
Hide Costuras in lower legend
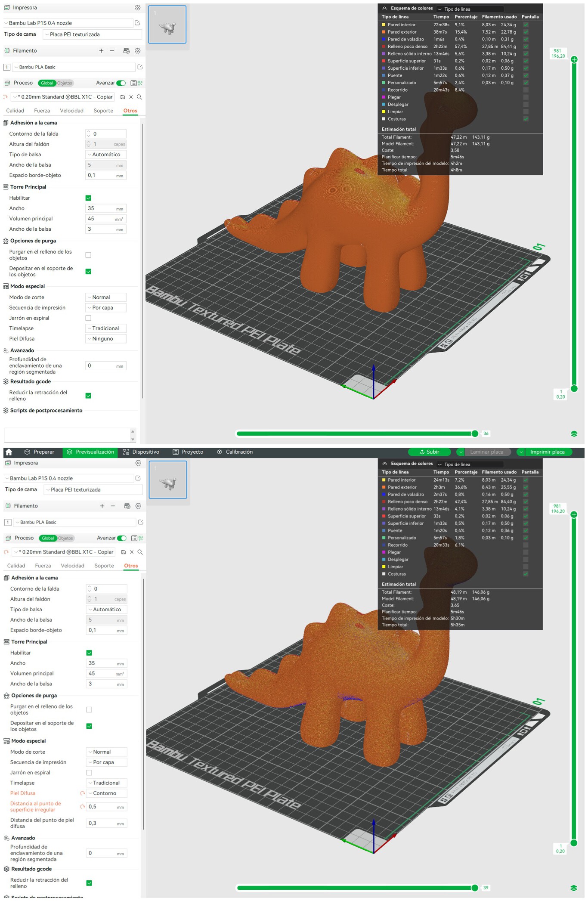point(526,574)
